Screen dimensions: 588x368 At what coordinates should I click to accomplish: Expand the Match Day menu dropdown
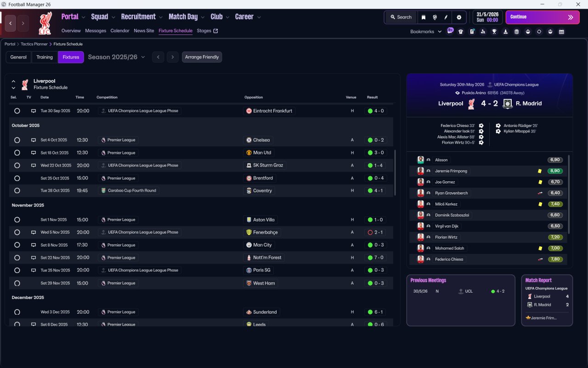[x=203, y=17]
